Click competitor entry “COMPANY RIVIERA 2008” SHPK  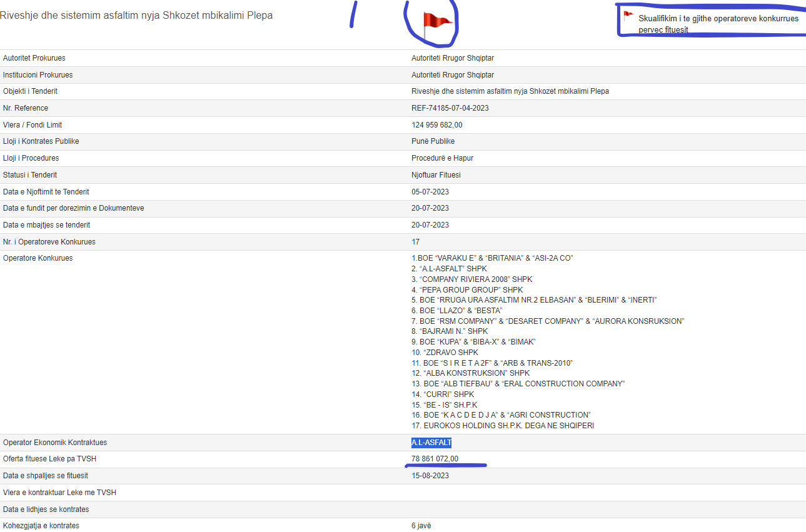pyautogui.click(x=471, y=279)
